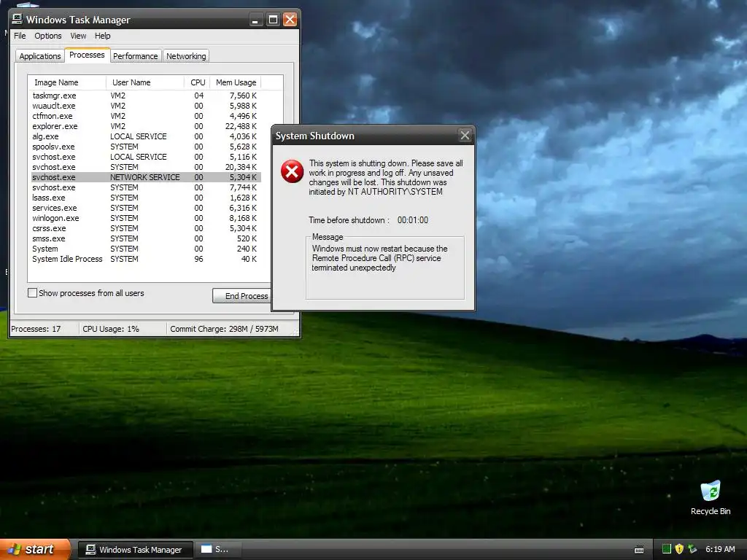Select the services.exe process row
Image resolution: width=747 pixels, height=560 pixels.
[x=145, y=208]
